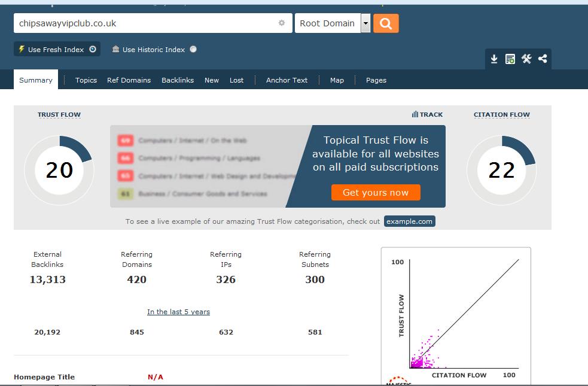Click the blurred Topical Trust Flow topics list
This screenshot has height=386, width=588.
click(x=206, y=166)
